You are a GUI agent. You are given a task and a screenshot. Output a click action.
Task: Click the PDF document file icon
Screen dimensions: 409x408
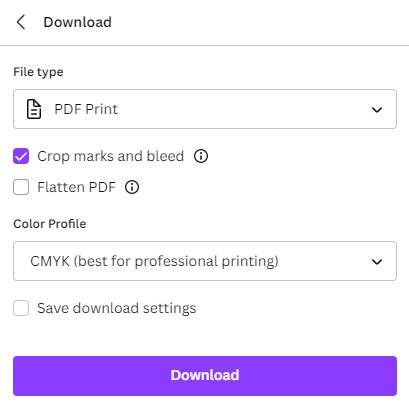point(34,109)
